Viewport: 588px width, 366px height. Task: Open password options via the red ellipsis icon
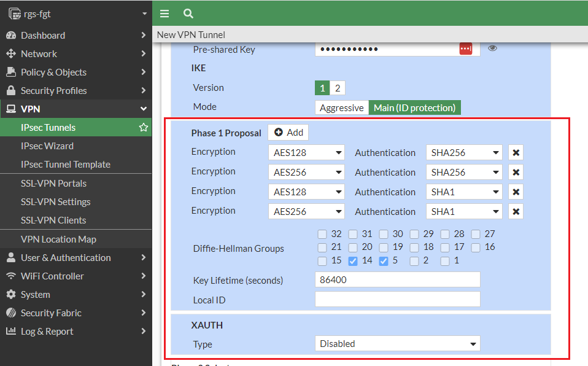tap(465, 49)
